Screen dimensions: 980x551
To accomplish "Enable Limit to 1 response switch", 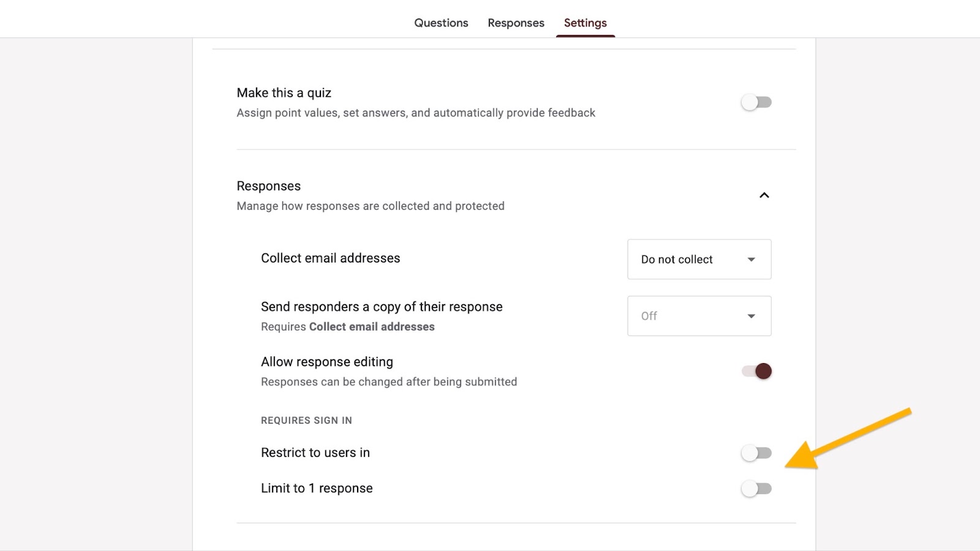I will 756,489.
